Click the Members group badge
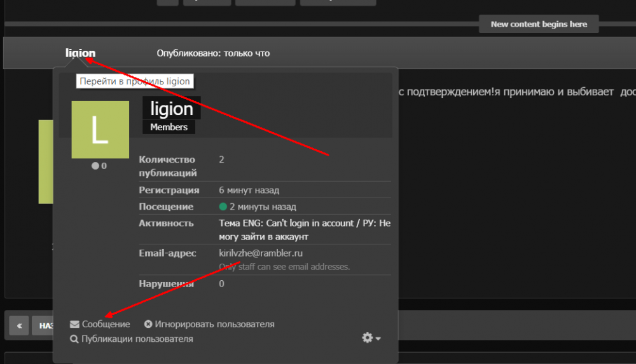The image size is (636, 364). (169, 127)
